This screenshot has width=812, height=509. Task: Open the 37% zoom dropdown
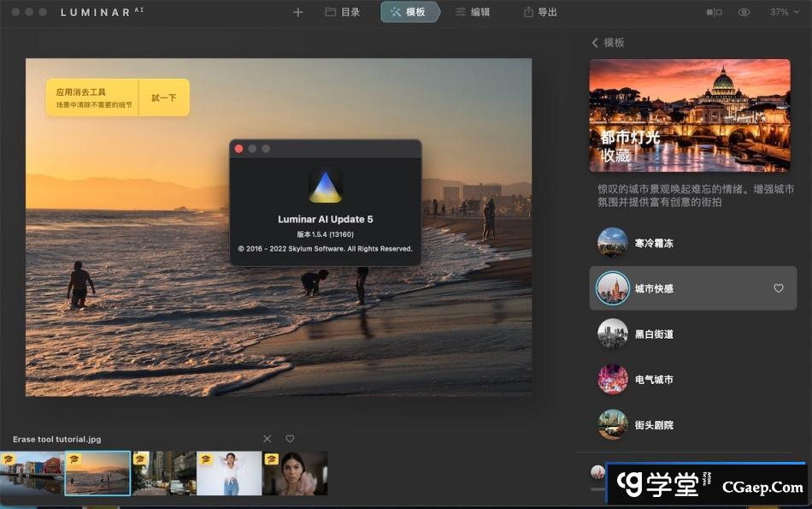coord(784,12)
